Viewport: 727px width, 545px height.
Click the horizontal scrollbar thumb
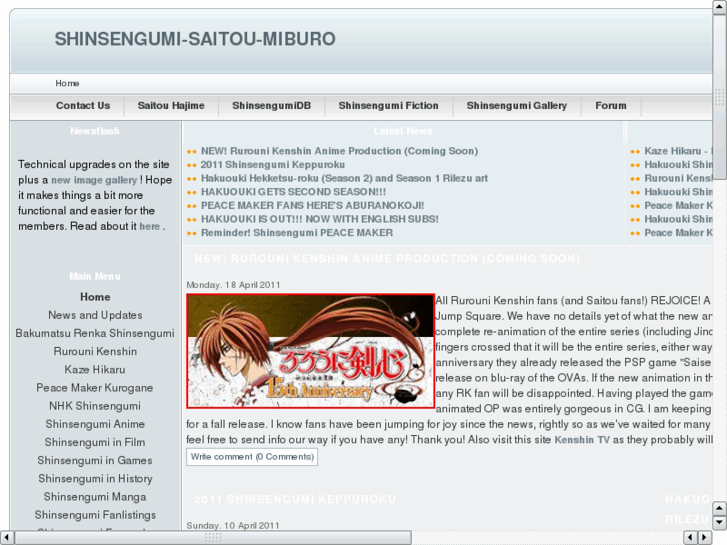[x=213, y=537]
